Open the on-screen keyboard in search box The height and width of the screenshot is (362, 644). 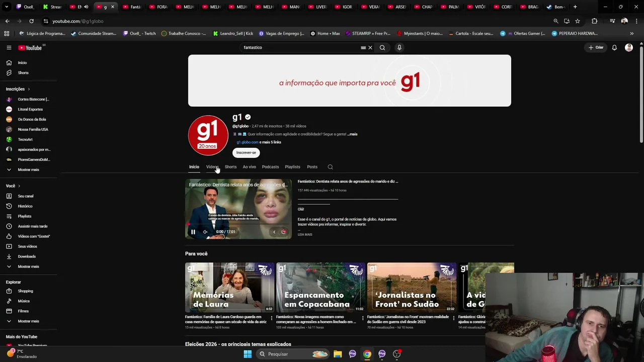tap(363, 48)
